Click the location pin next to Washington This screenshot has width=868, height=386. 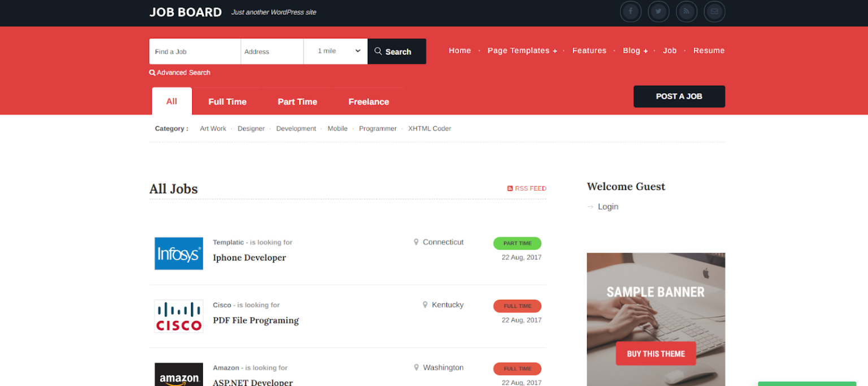tap(416, 367)
